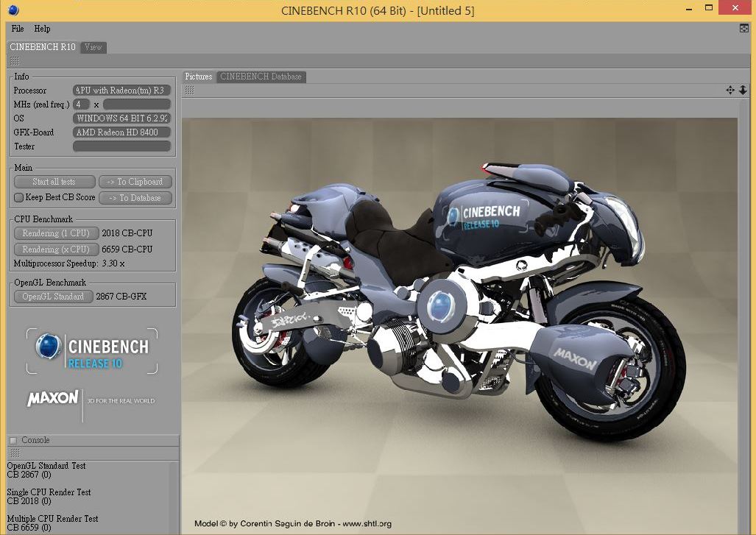Click the grip handle below Console

[15, 453]
